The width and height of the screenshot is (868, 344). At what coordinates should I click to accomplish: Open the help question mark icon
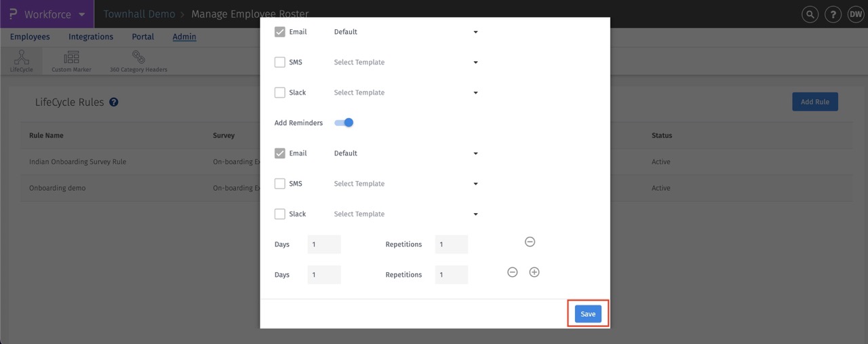click(x=833, y=14)
